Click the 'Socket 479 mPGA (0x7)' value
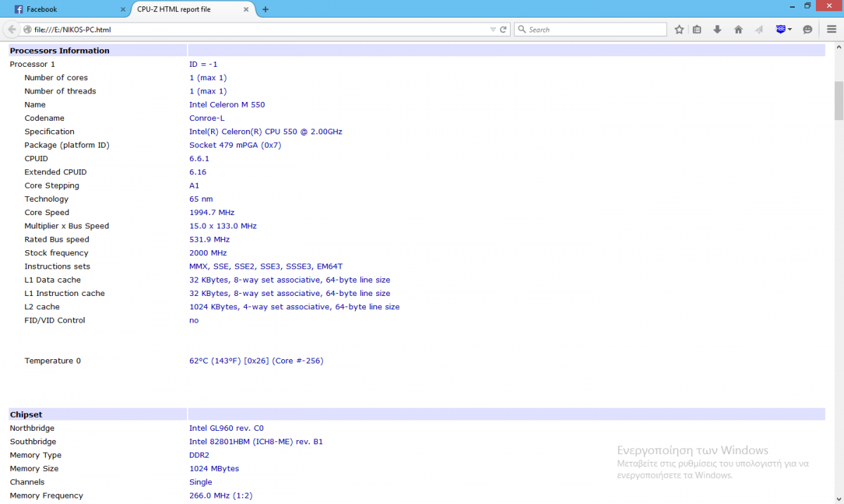 (x=235, y=145)
